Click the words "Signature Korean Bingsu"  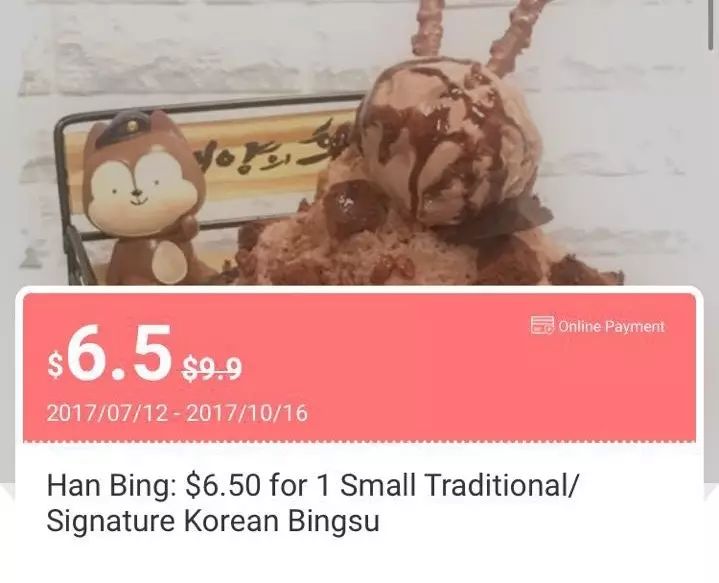tap(213, 522)
